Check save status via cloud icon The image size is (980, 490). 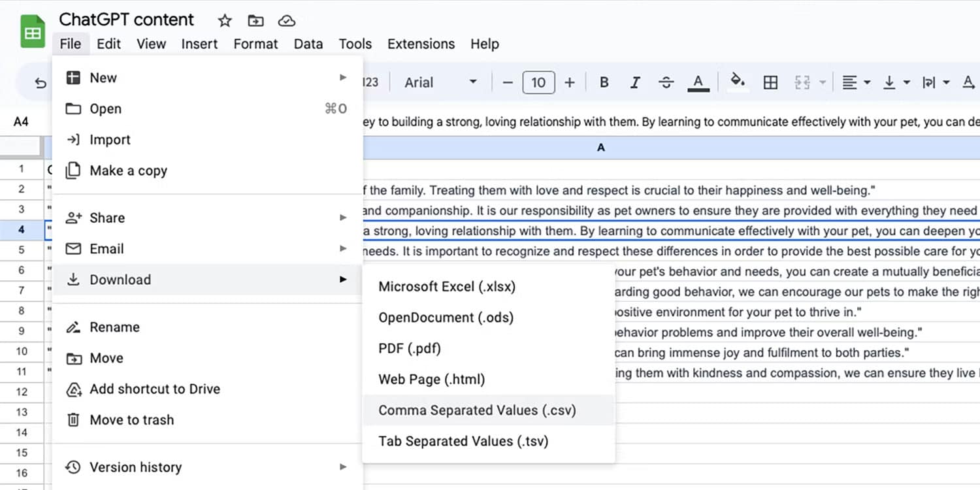coord(286,20)
